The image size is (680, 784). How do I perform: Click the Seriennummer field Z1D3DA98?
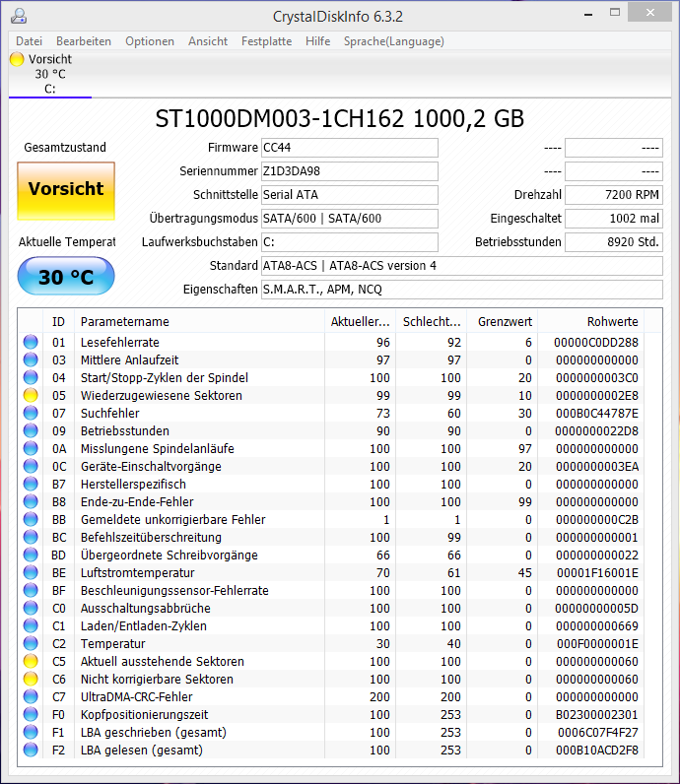tap(350, 171)
